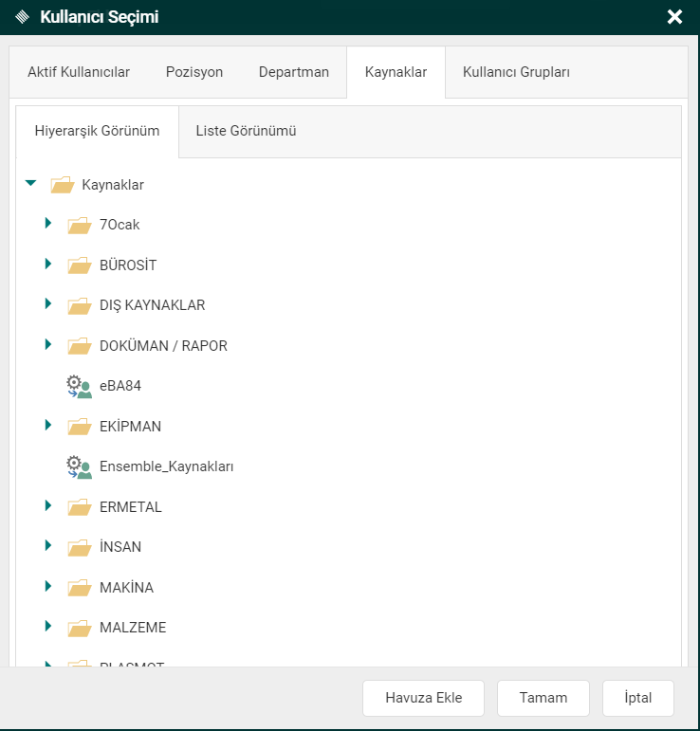Screen dimensions: 700x731
Task: Open the Departman tab
Action: 294,72
